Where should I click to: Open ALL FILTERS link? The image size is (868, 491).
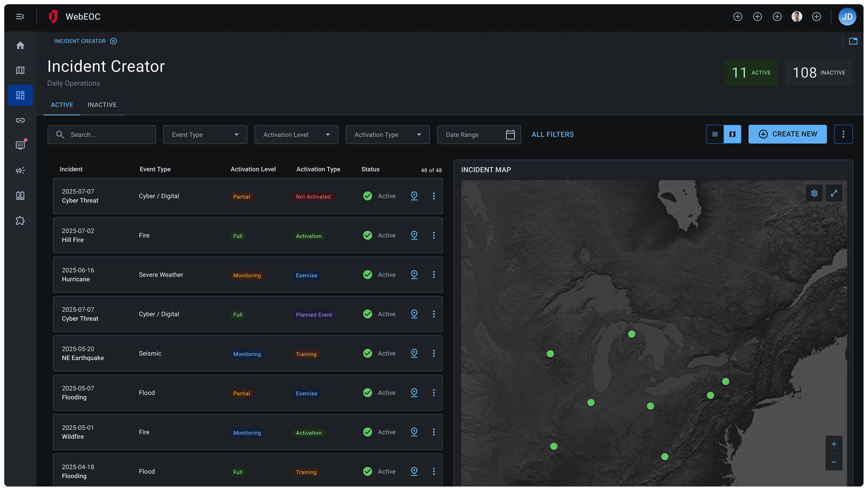(x=552, y=135)
